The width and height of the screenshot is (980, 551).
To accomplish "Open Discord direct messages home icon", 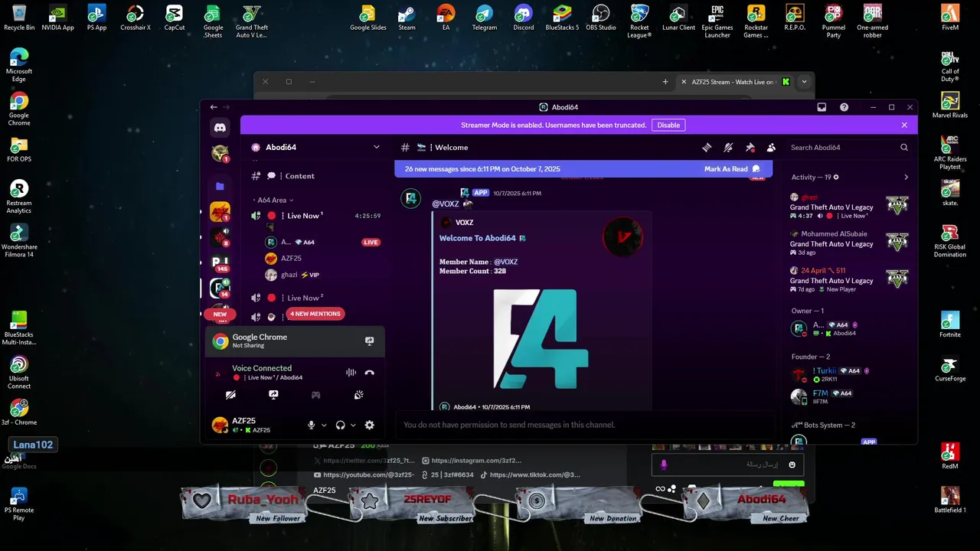I will click(220, 128).
